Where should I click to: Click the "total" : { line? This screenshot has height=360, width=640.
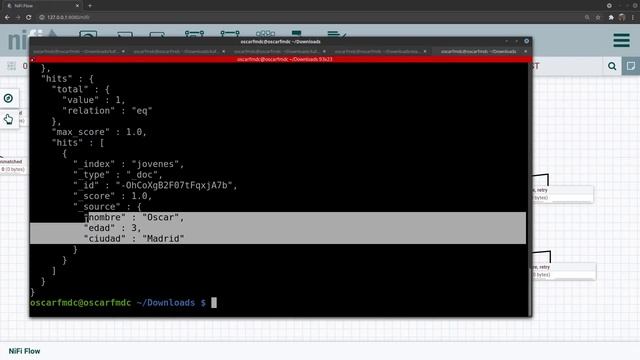tap(81, 90)
